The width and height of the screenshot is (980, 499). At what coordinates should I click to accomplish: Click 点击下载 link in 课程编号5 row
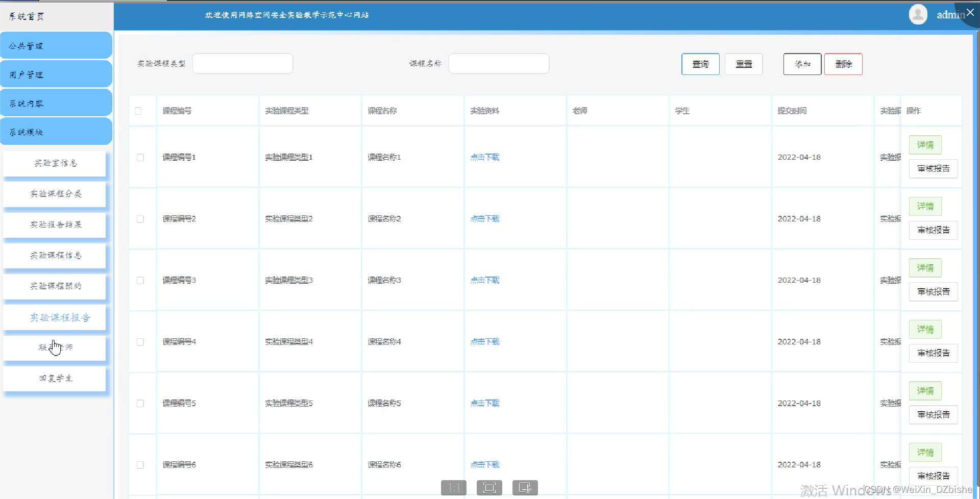485,403
